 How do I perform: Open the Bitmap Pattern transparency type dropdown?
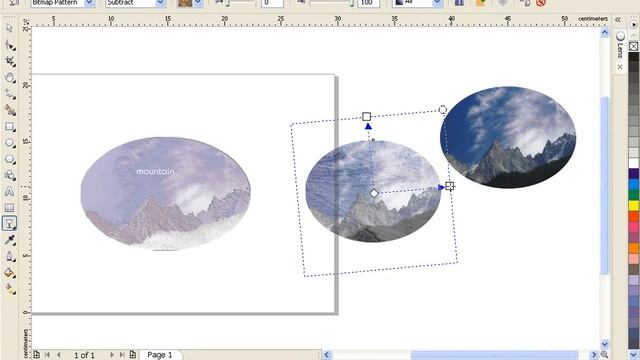[89, 3]
